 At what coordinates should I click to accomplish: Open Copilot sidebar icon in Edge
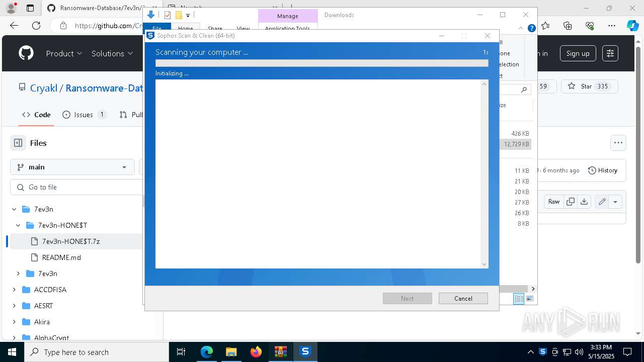pyautogui.click(x=633, y=26)
